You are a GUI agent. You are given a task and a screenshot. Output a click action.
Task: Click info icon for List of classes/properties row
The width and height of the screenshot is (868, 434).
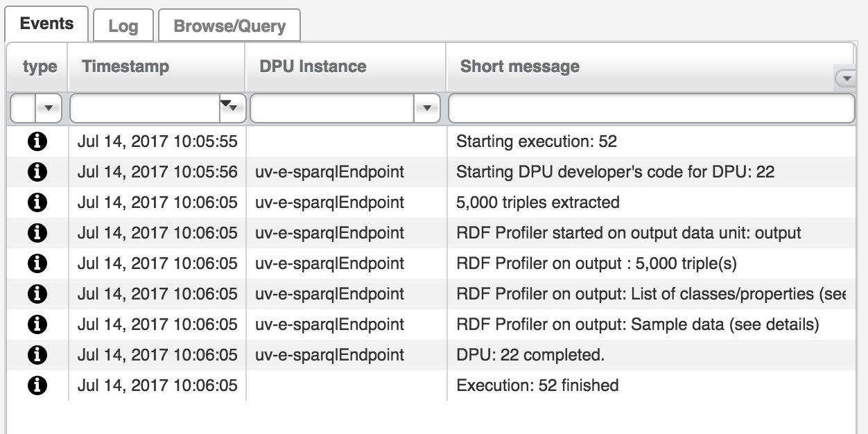[37, 294]
